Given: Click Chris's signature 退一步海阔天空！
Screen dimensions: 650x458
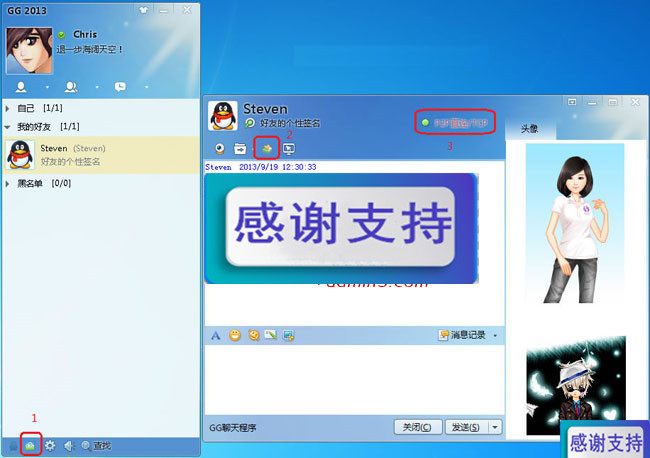Looking at the screenshot, I should click(x=90, y=49).
